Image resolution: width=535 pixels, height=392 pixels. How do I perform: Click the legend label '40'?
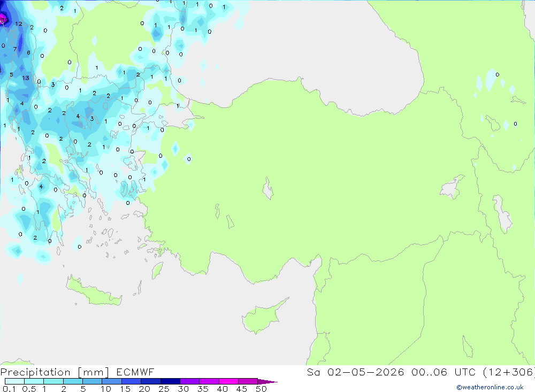(222, 389)
